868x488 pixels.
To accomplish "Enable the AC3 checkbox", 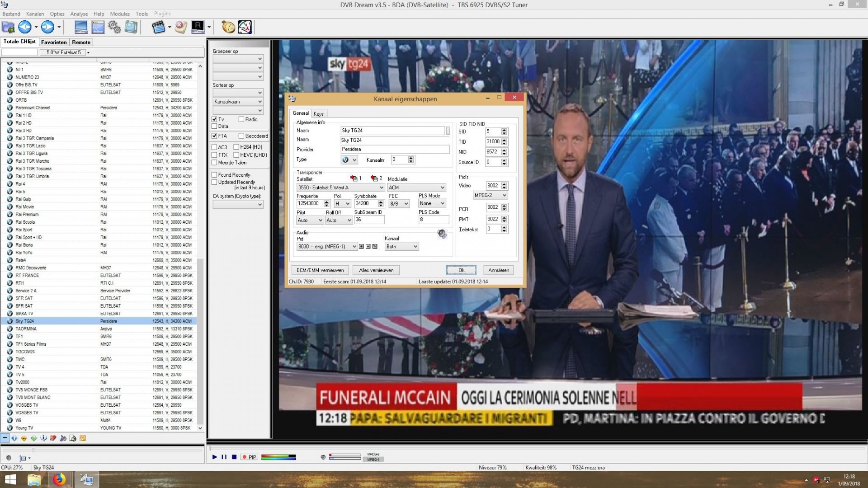I will pos(215,147).
